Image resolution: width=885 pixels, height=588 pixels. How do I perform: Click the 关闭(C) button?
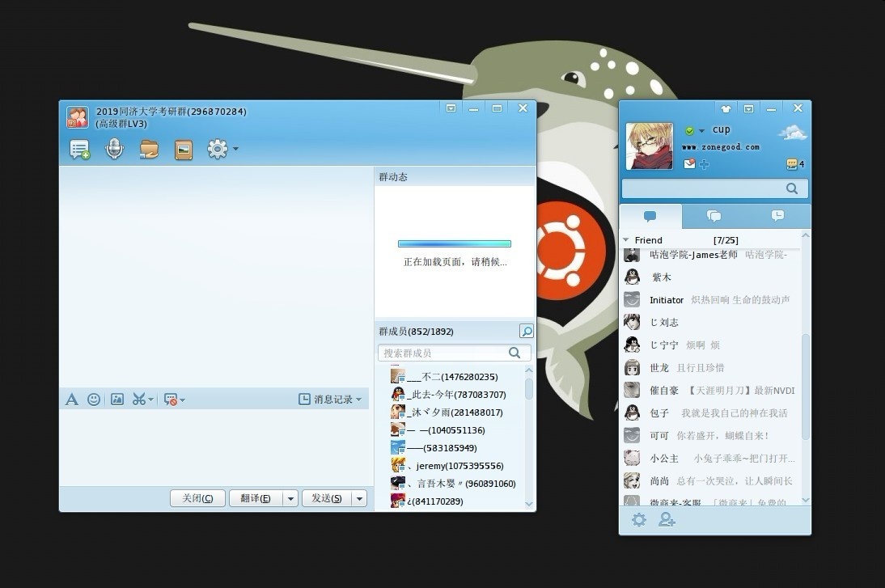(197, 498)
